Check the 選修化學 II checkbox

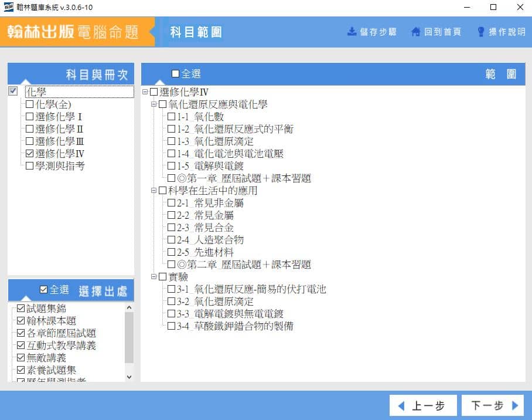point(29,129)
